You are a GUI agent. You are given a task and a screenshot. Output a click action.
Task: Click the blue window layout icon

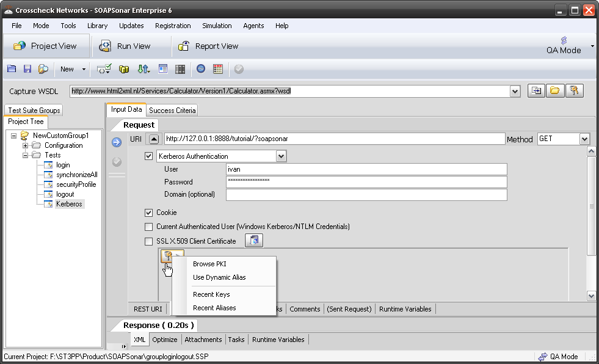[163, 69]
